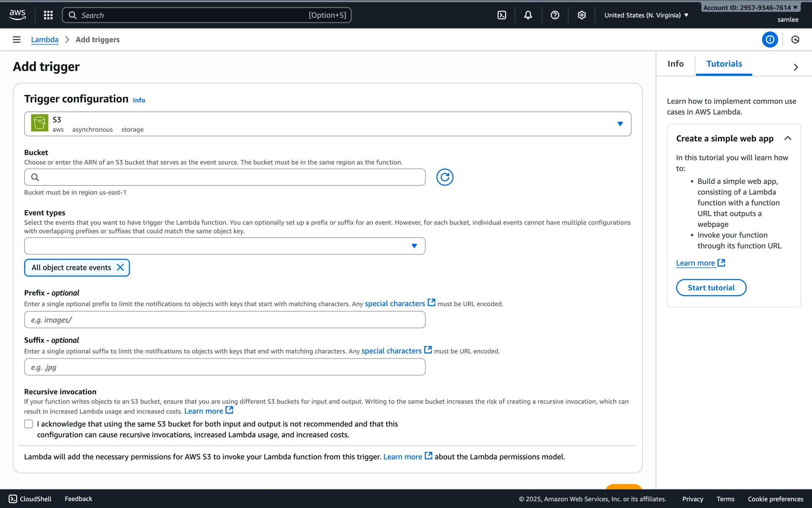812x508 pixels.
Task: Open the notifications bell
Action: (x=528, y=15)
